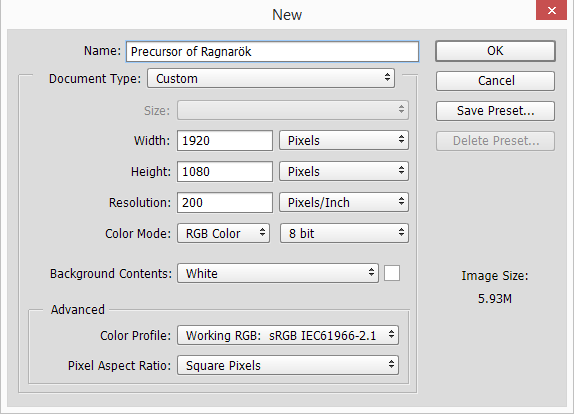Open the Color Profile dropdown
This screenshot has height=414, width=574.
coord(288,335)
